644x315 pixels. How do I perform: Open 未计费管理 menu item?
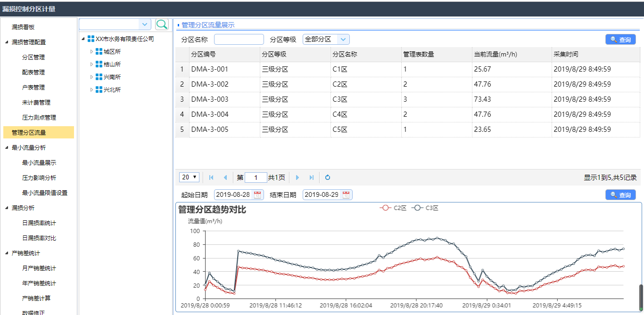pos(36,103)
